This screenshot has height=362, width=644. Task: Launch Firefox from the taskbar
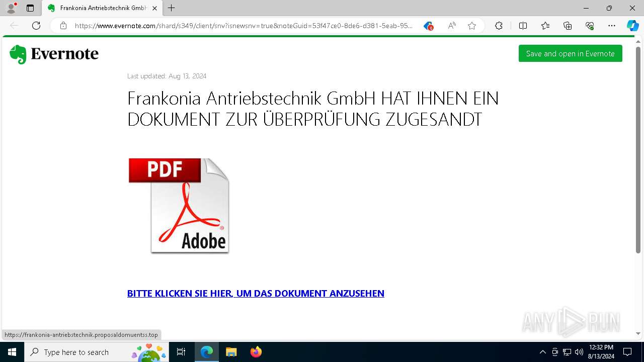[x=256, y=352]
